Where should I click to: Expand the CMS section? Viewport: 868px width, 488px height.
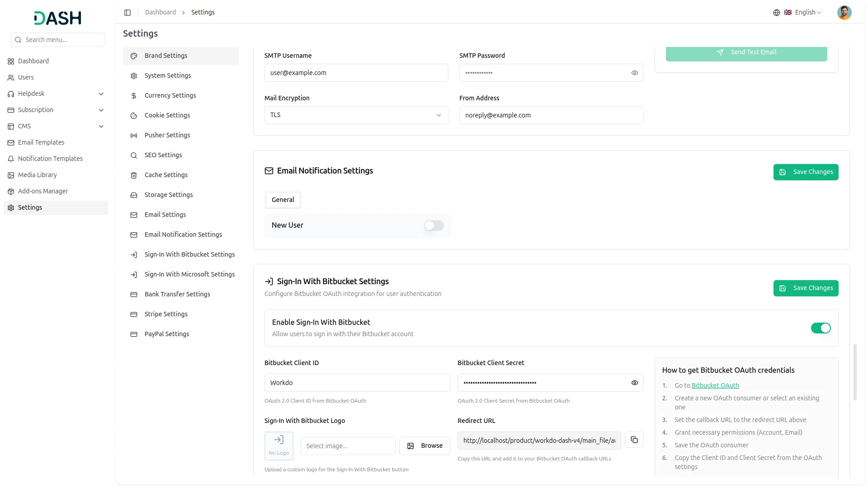coord(101,127)
